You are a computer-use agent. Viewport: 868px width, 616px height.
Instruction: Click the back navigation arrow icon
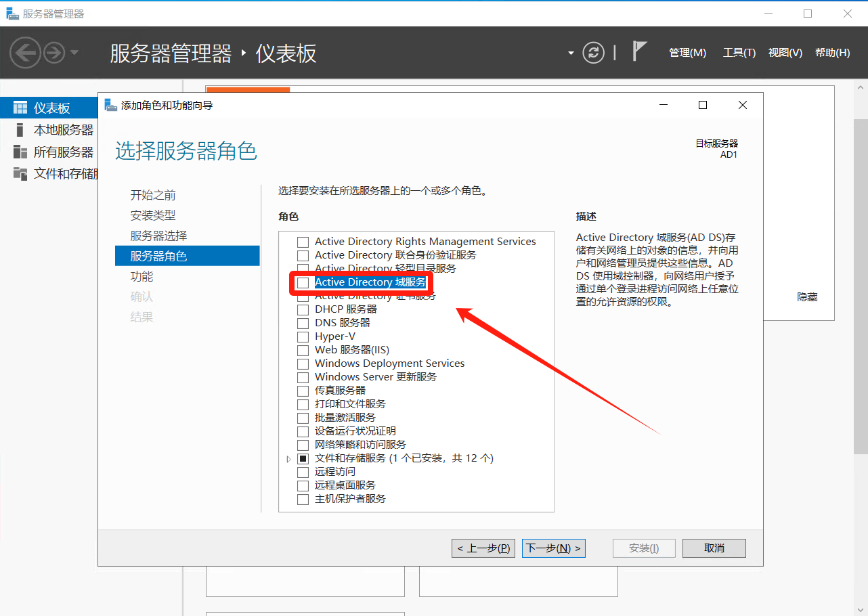(x=25, y=53)
